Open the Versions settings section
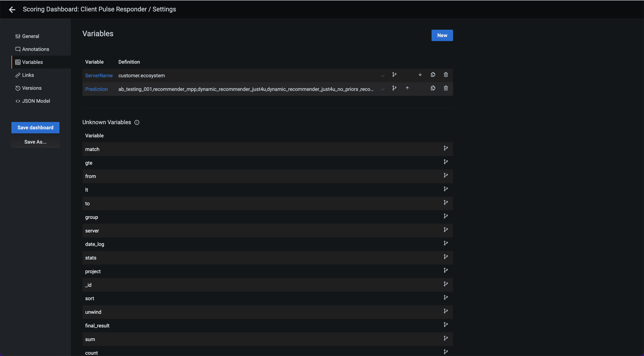Viewport: 644px width, 356px height. coord(32,88)
